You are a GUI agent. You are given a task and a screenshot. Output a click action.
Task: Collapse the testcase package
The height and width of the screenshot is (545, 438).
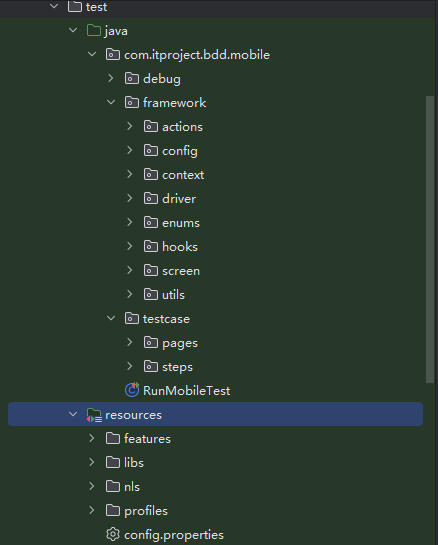pyautogui.click(x=111, y=318)
